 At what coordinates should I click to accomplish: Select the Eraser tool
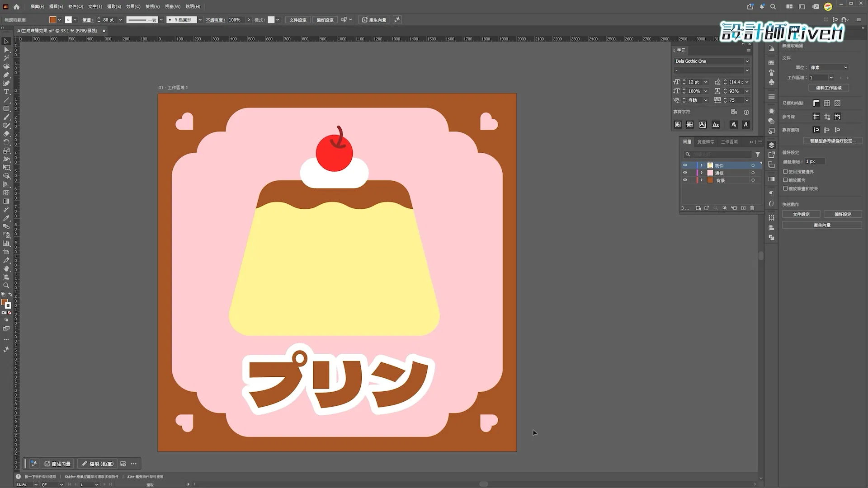(x=6, y=134)
